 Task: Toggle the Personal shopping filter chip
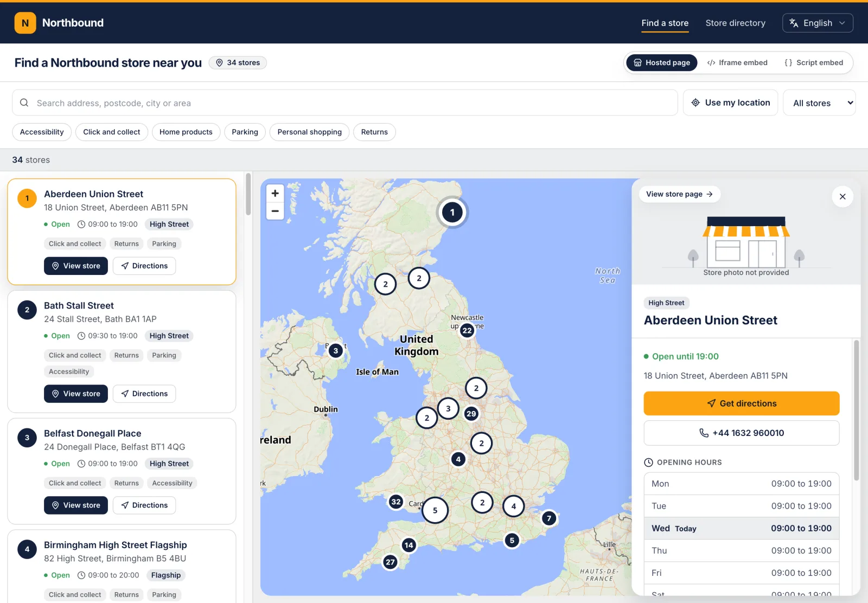coord(310,132)
